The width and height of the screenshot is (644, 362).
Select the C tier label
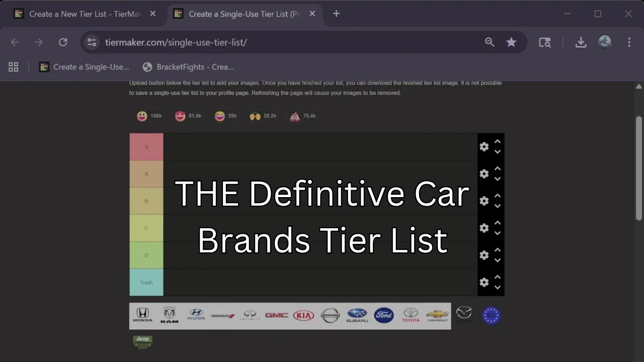click(146, 228)
